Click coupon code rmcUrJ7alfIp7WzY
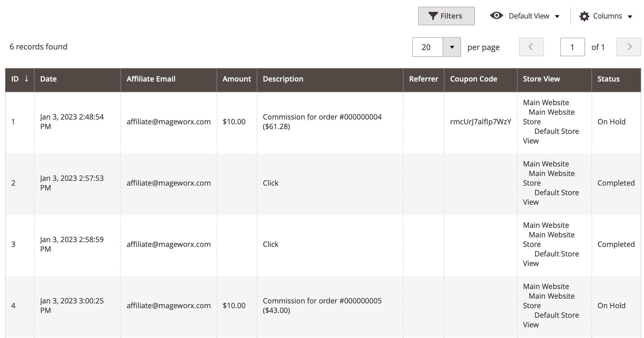Viewport: 644px width, 338px height. click(x=480, y=122)
